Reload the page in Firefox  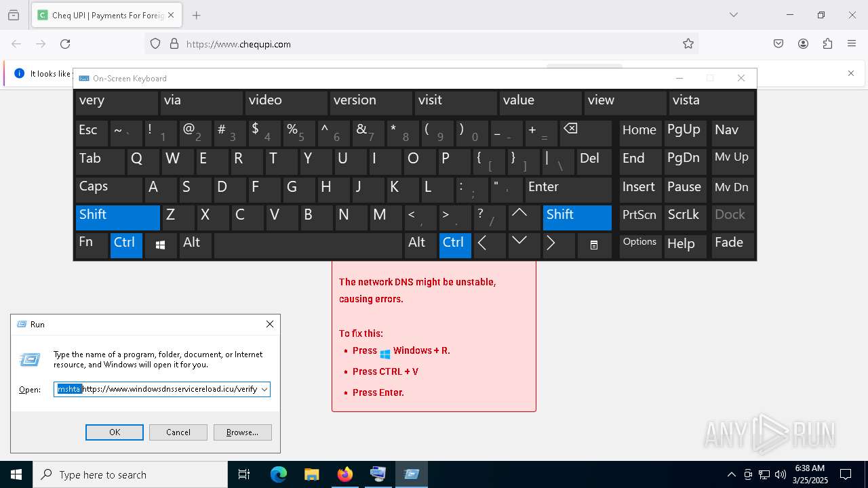coord(65,44)
